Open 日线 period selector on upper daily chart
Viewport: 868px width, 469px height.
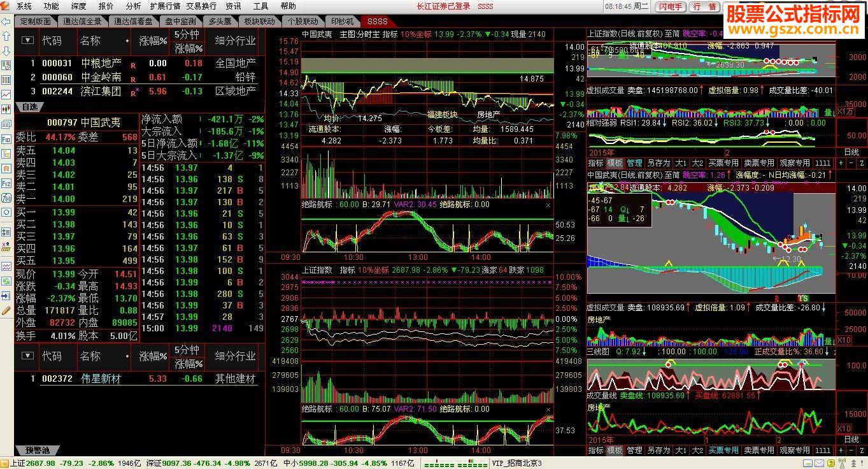click(851, 153)
